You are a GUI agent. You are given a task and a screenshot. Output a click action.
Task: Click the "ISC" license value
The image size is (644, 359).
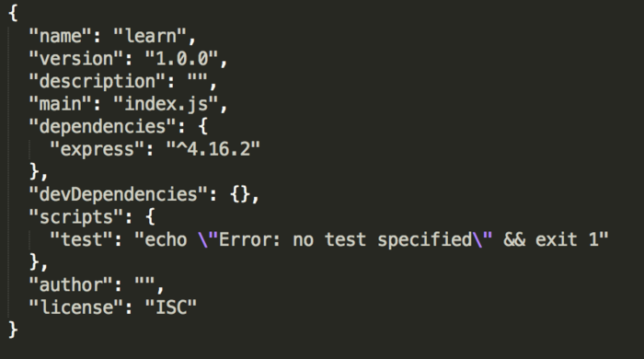(171, 307)
